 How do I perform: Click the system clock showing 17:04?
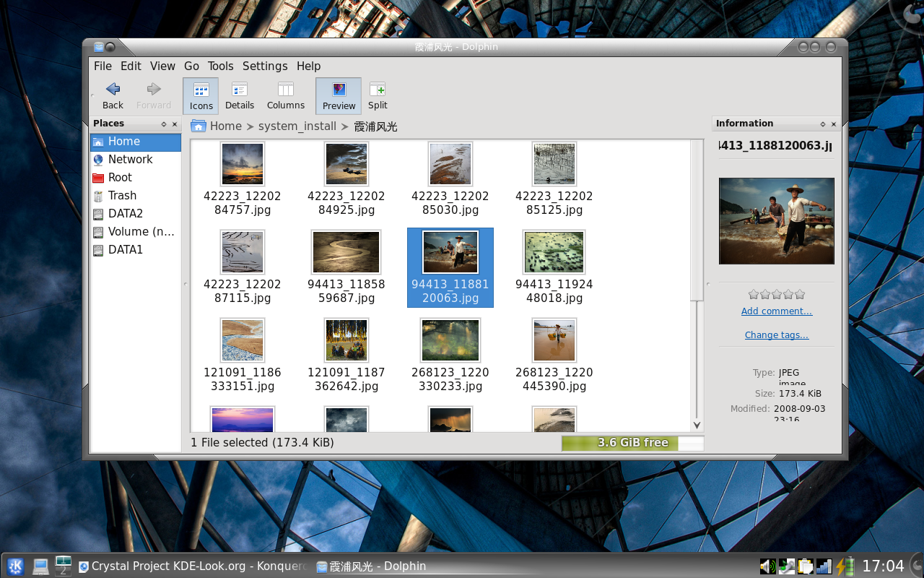pyautogui.click(x=883, y=566)
